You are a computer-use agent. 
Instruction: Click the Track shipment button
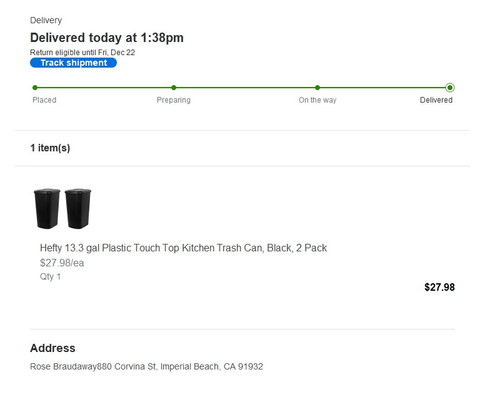click(x=73, y=63)
